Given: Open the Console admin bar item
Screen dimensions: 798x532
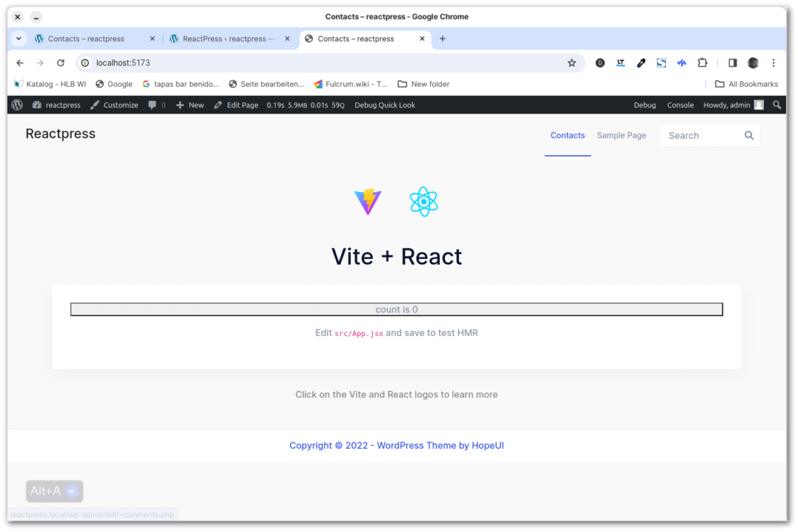Looking at the screenshot, I should point(681,104).
